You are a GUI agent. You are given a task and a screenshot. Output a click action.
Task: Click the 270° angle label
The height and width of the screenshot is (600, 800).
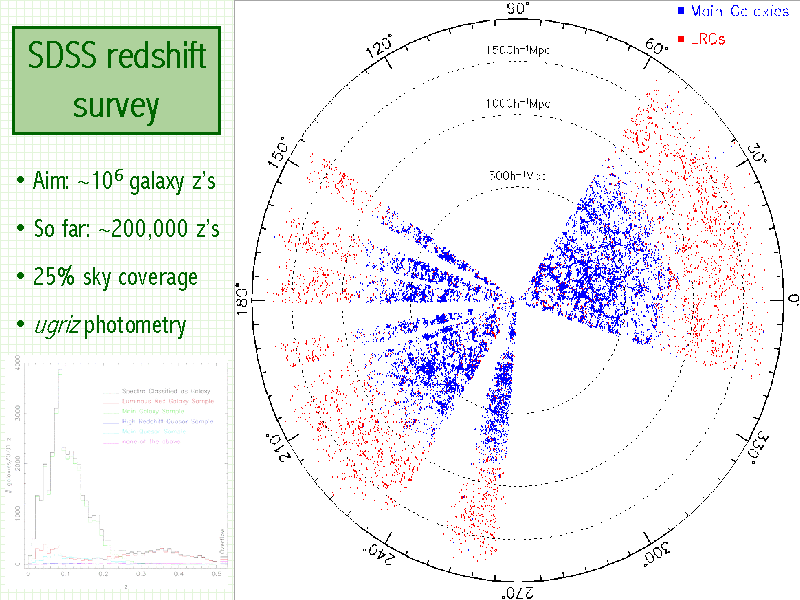click(x=517, y=592)
